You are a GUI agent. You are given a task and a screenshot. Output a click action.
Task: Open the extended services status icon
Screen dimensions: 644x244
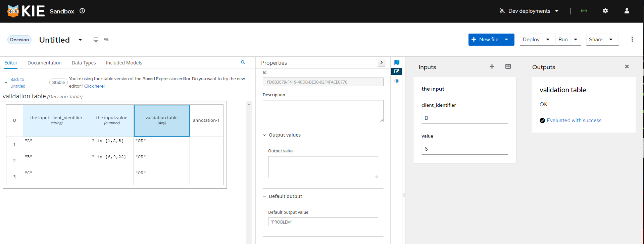(x=584, y=11)
